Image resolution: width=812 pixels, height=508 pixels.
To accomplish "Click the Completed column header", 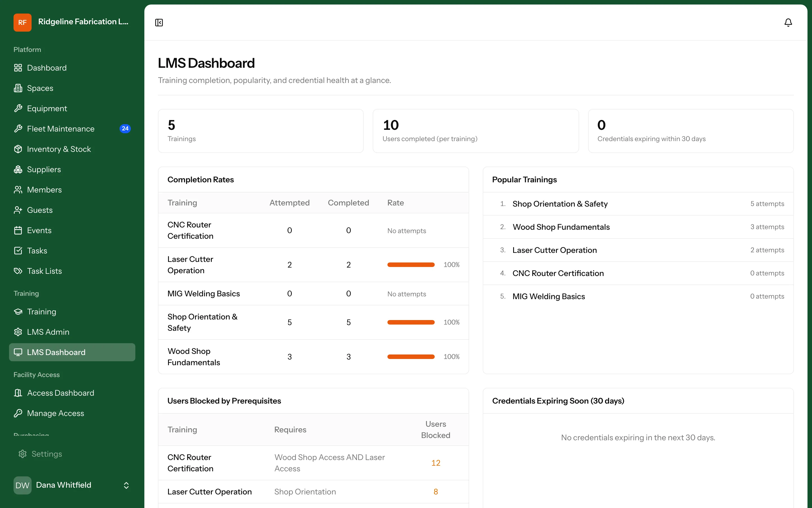I will (x=348, y=203).
